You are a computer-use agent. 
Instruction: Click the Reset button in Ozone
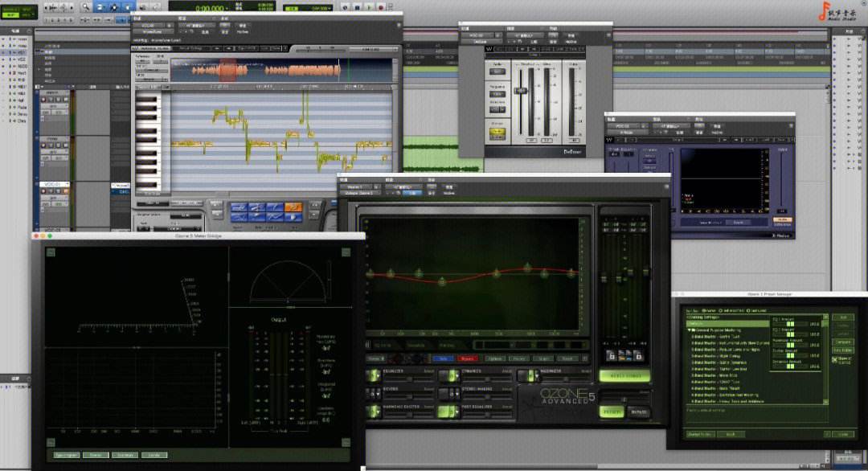567,358
